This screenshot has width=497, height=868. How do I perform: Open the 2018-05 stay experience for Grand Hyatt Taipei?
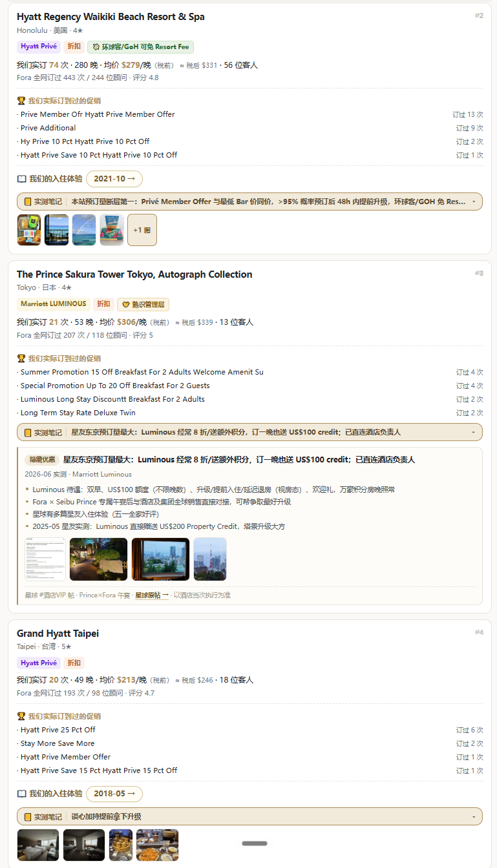[x=114, y=794]
